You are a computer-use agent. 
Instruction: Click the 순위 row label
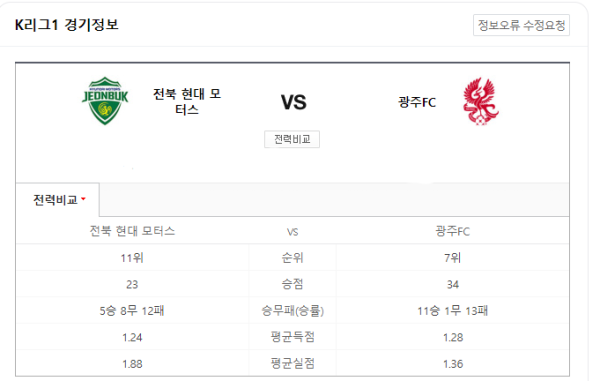point(292,257)
